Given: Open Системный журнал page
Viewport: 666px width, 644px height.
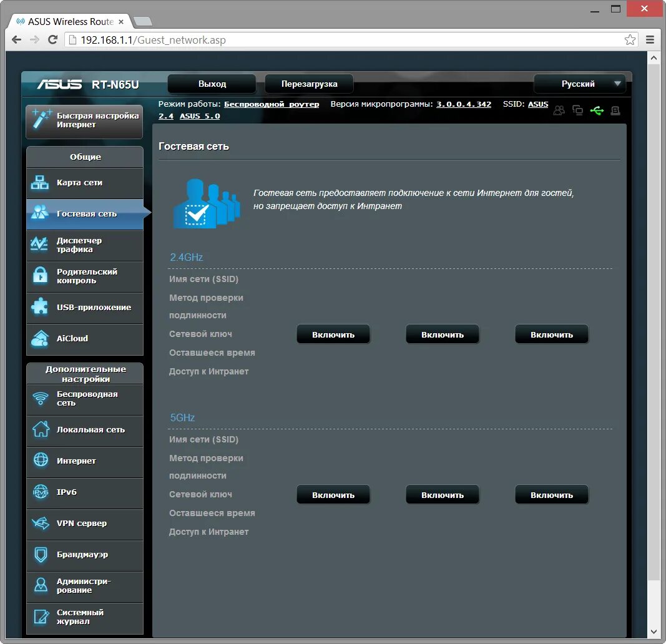Looking at the screenshot, I should point(84,618).
